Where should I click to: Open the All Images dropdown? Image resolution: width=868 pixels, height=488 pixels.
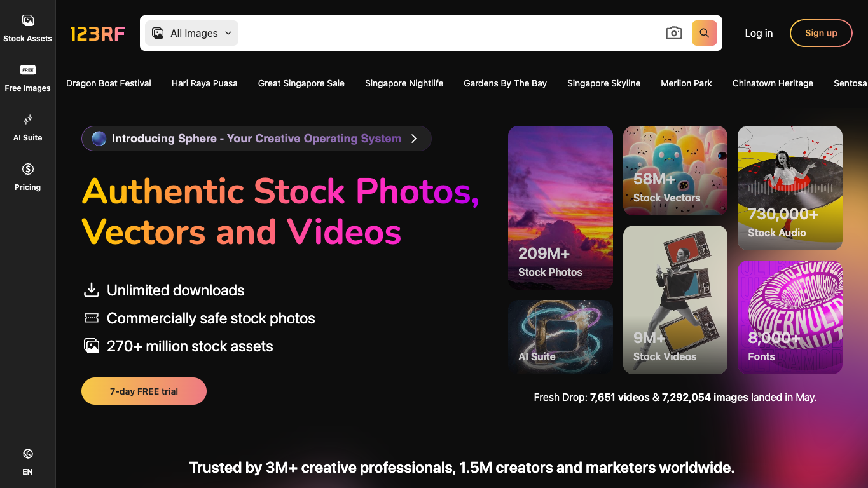(192, 33)
